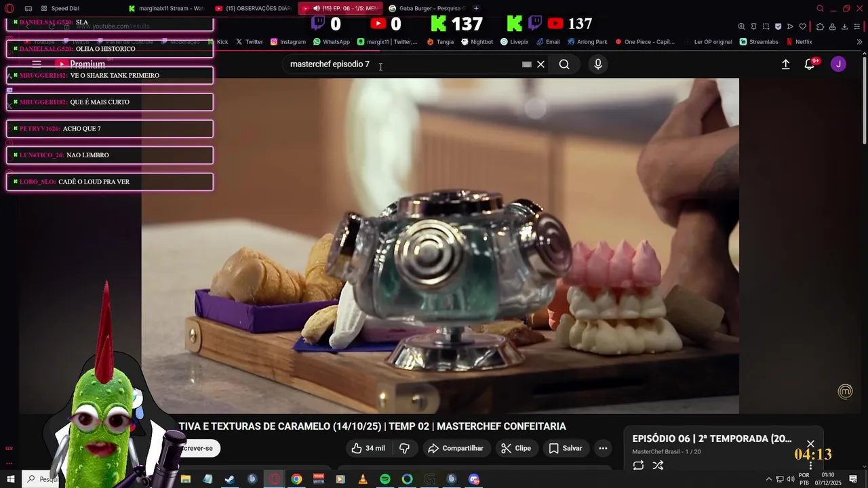Open the Instagram bookmark
This screenshot has width=868, height=488.
[288, 42]
